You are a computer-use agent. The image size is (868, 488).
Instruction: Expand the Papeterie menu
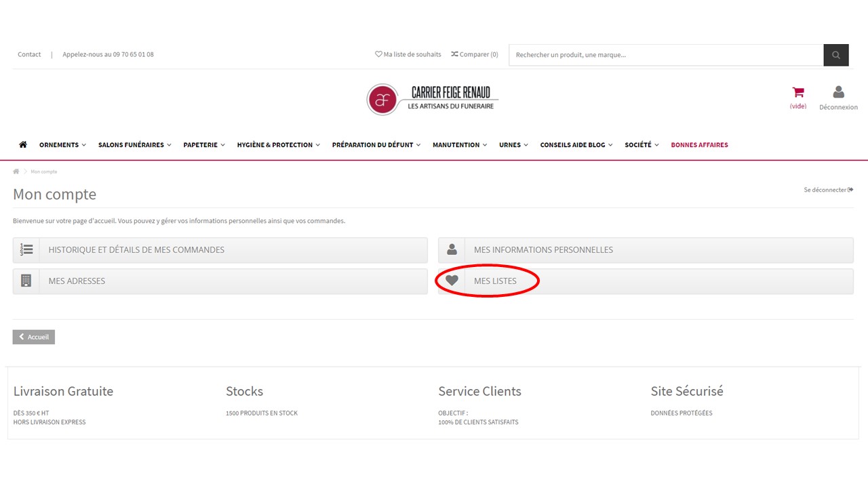click(x=204, y=144)
